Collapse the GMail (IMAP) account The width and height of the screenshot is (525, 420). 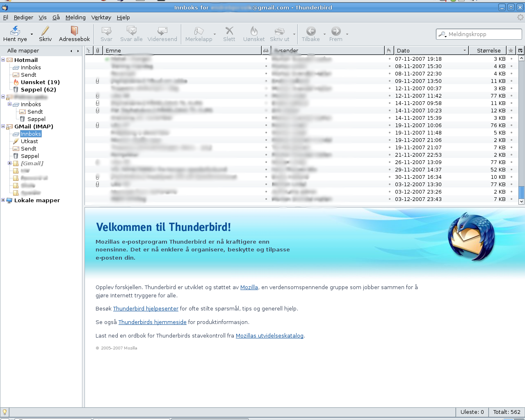pyautogui.click(x=3, y=126)
